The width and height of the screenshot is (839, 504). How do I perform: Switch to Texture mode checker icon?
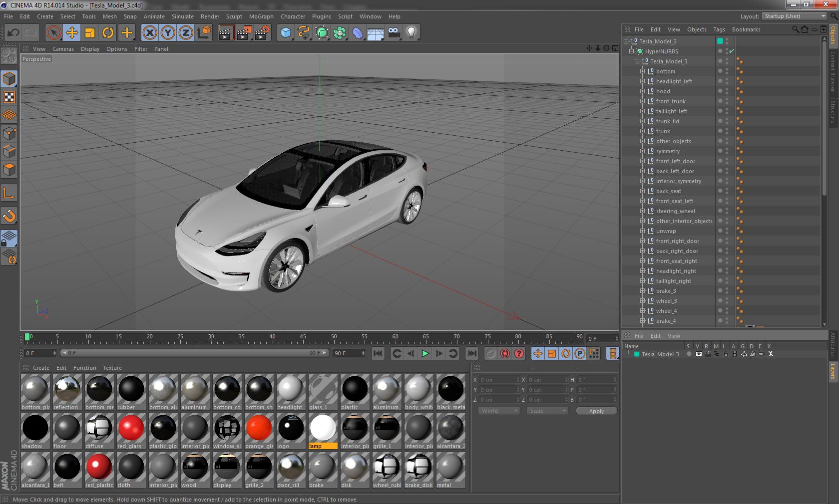[9, 97]
